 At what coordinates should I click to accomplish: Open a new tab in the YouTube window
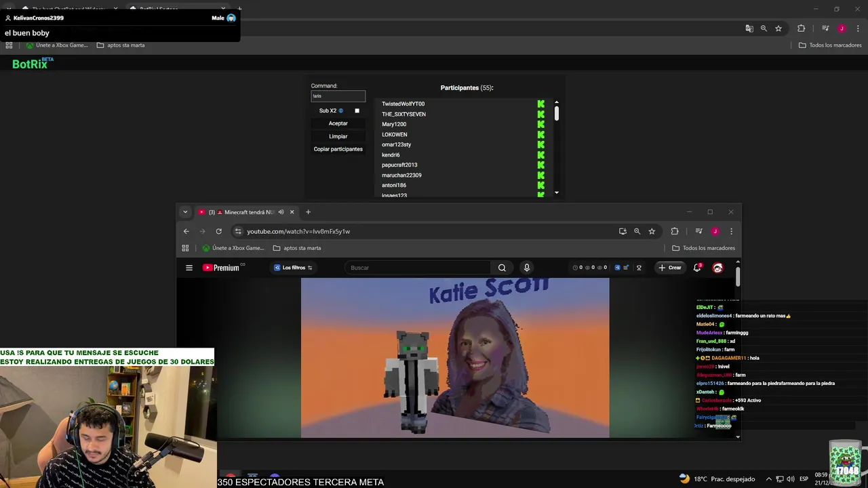coord(308,212)
